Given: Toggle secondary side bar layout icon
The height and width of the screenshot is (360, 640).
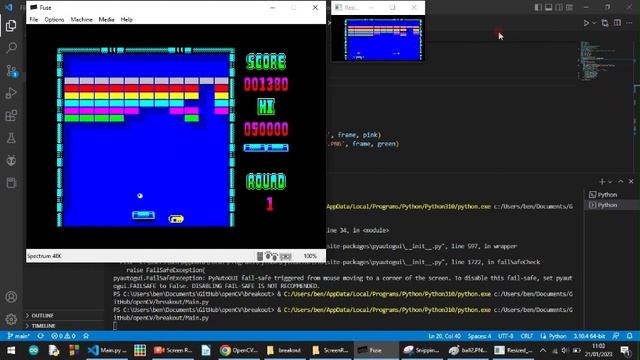Looking at the screenshot, I should (x=559, y=7).
